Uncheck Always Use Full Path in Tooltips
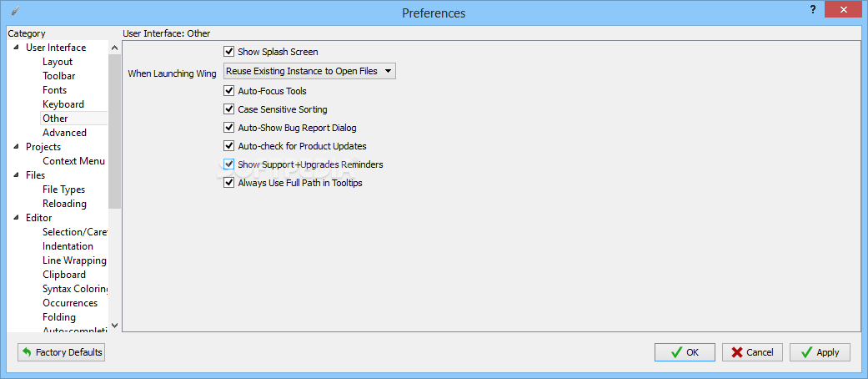868x379 pixels. tap(229, 183)
